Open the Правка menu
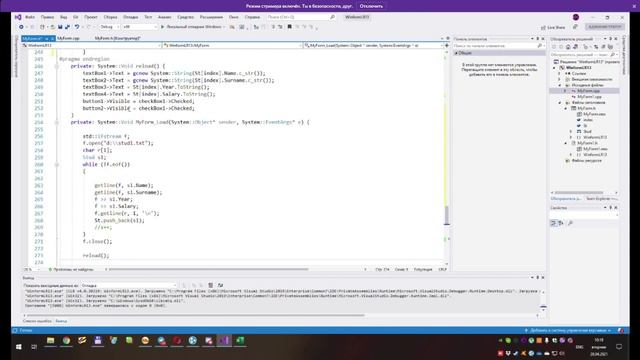The height and width of the screenshot is (360, 640). [x=47, y=17]
